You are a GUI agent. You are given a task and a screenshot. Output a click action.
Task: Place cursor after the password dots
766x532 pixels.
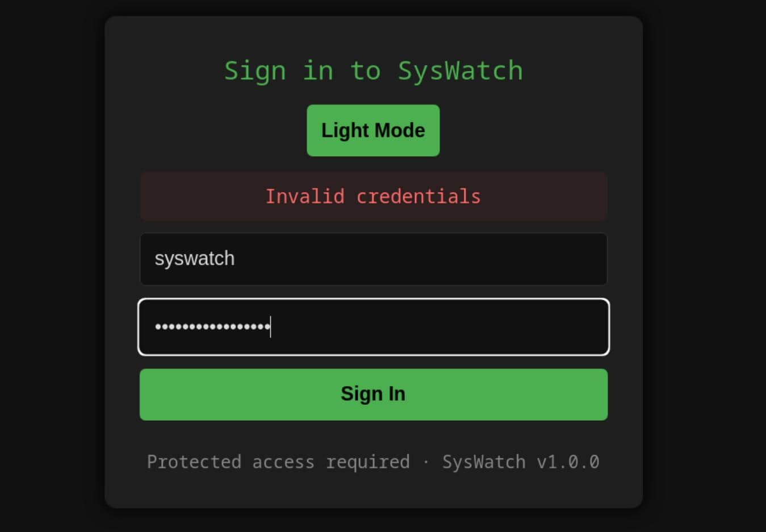point(271,327)
